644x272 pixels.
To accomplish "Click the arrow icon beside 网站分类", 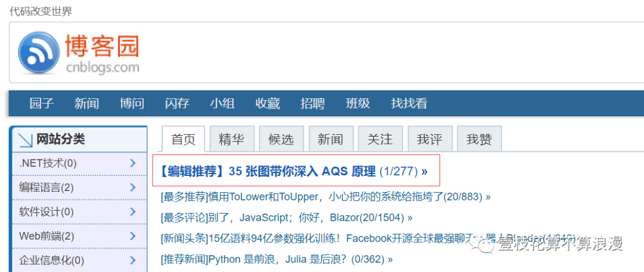I will [x=26, y=140].
